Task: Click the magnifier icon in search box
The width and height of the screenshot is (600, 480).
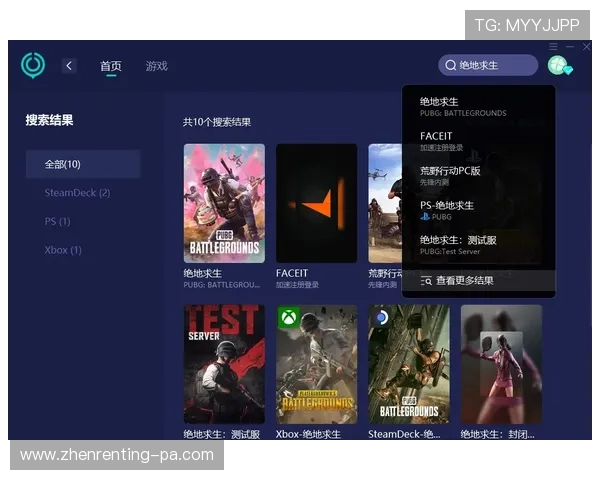Action: pos(450,65)
